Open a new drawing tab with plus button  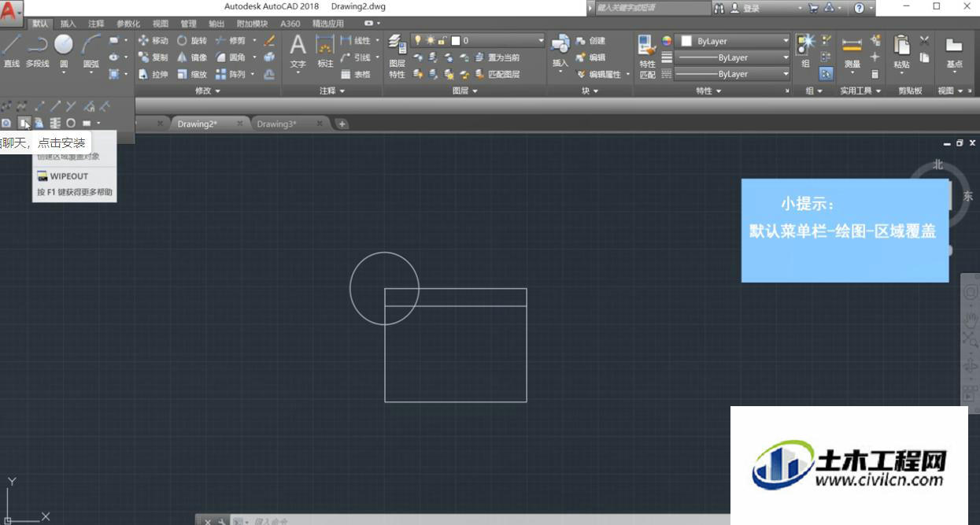click(x=342, y=124)
